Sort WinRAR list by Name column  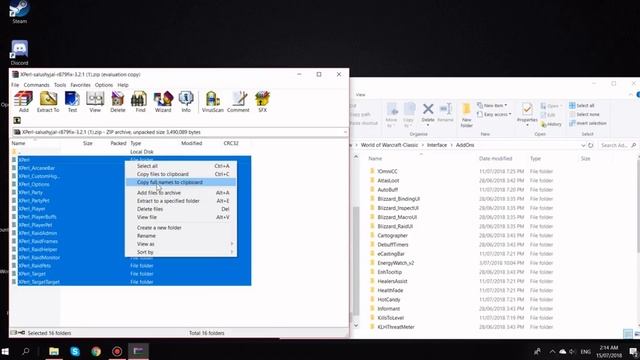[x=18, y=143]
